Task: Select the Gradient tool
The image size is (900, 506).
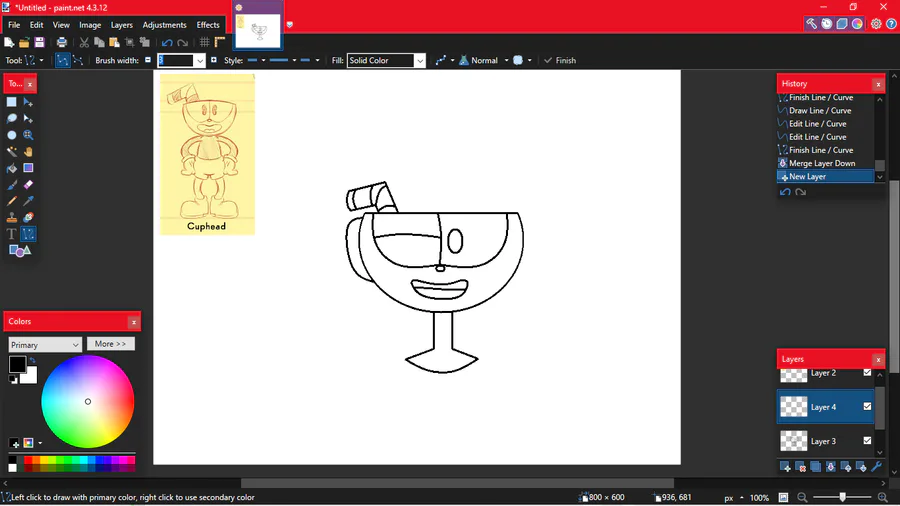Action: click(x=28, y=168)
